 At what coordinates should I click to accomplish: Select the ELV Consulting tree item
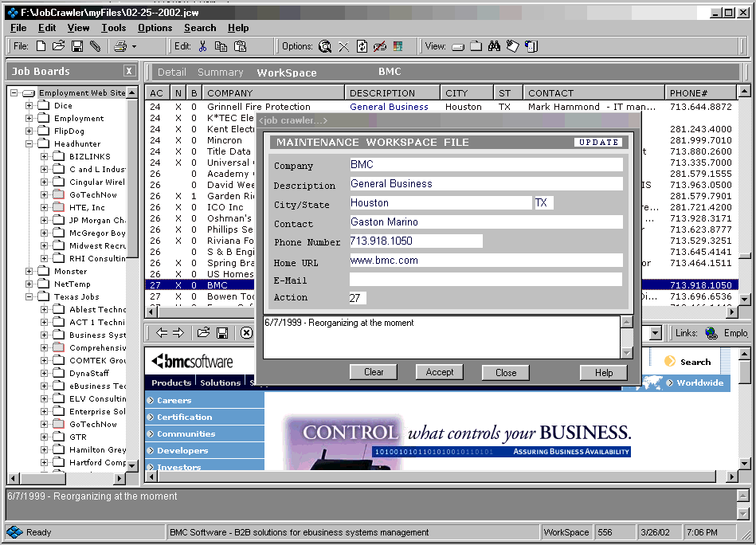[97, 399]
